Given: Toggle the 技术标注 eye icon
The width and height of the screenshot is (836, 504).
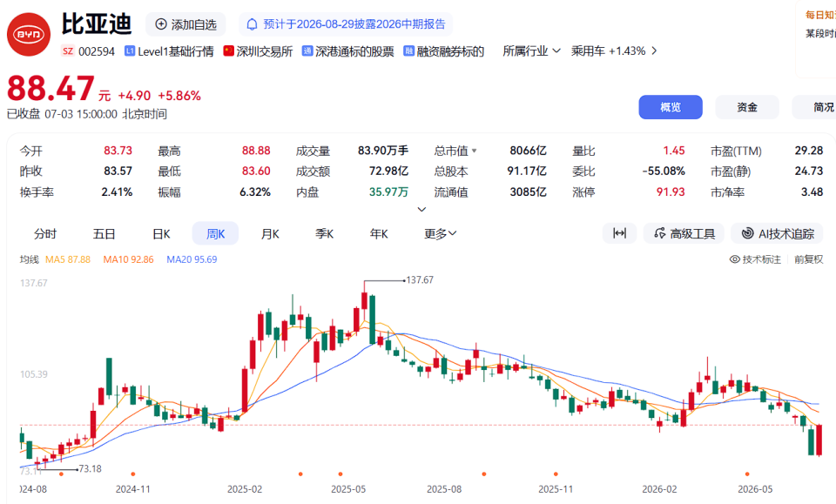Looking at the screenshot, I should click(x=735, y=259).
